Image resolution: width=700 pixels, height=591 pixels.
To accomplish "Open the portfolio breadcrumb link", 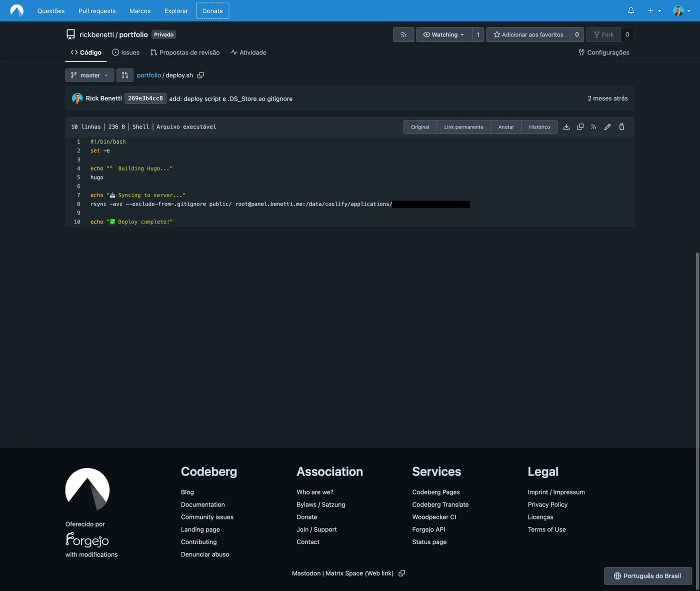I will (149, 75).
